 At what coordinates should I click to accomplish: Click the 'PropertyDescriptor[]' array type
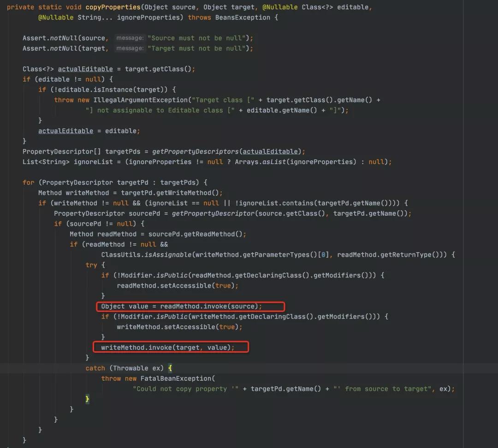click(x=62, y=152)
